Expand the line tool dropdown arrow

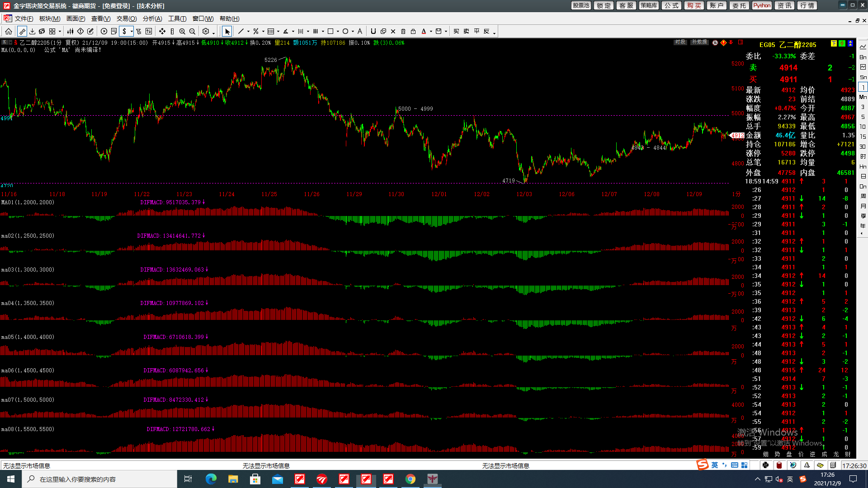point(248,32)
